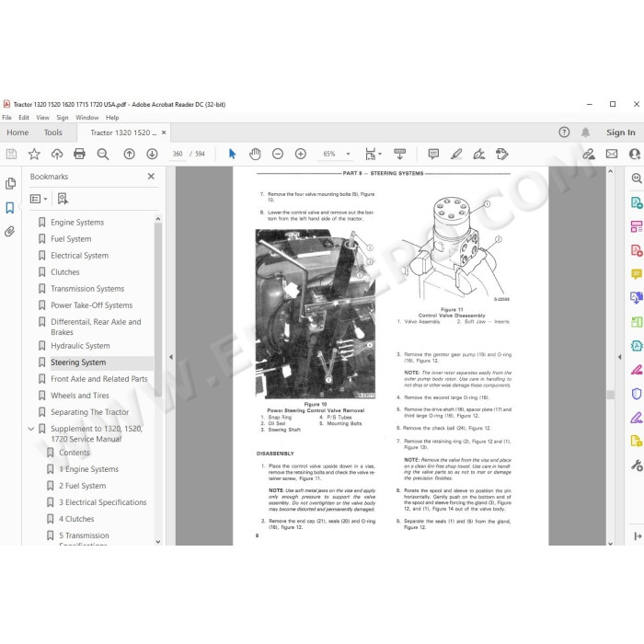
Task: Open the Electrical System bookmark
Action: [x=80, y=256]
